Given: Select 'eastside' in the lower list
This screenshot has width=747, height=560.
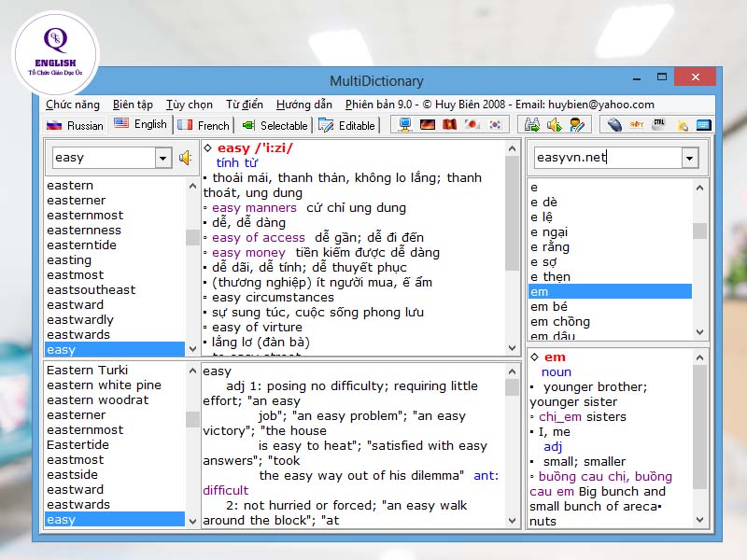Looking at the screenshot, I should pyautogui.click(x=72, y=475).
